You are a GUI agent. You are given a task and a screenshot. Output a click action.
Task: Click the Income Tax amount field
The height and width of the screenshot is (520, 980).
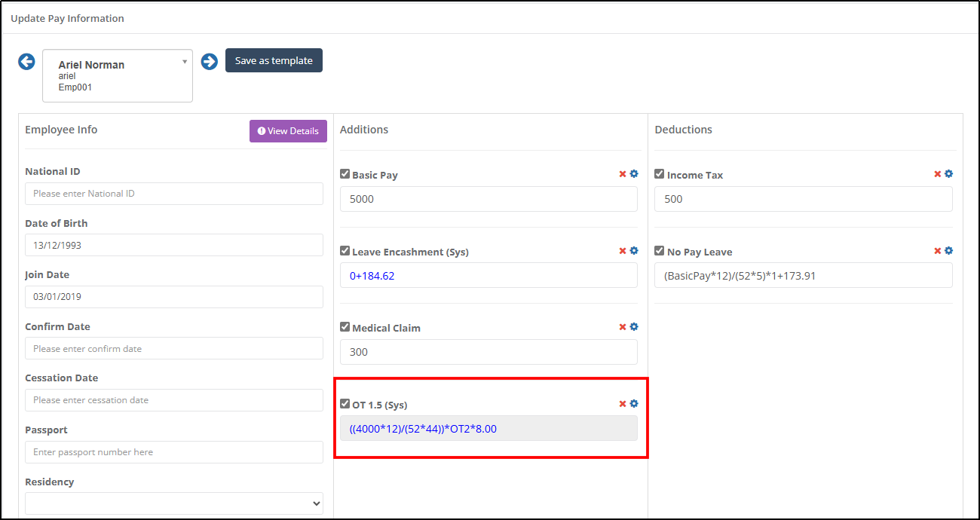tap(804, 199)
